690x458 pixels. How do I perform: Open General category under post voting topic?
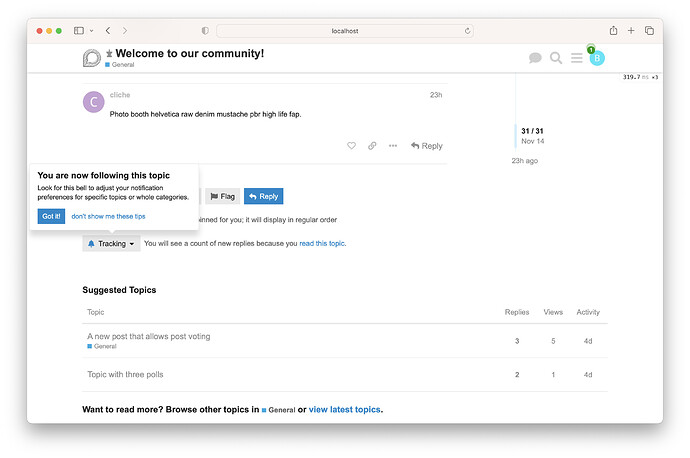click(102, 346)
